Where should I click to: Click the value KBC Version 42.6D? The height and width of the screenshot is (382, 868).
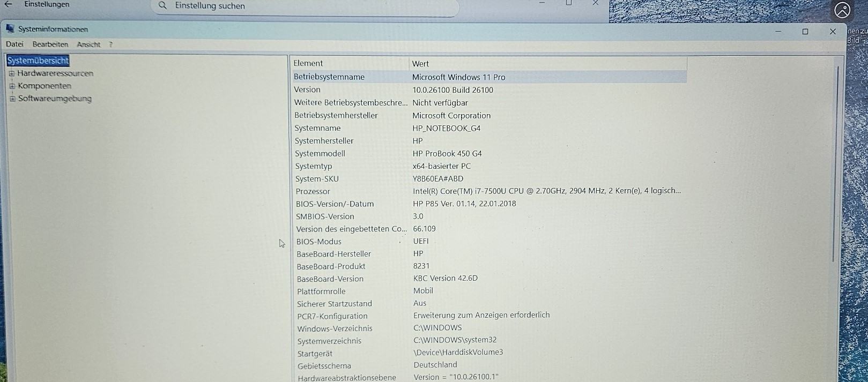click(446, 278)
